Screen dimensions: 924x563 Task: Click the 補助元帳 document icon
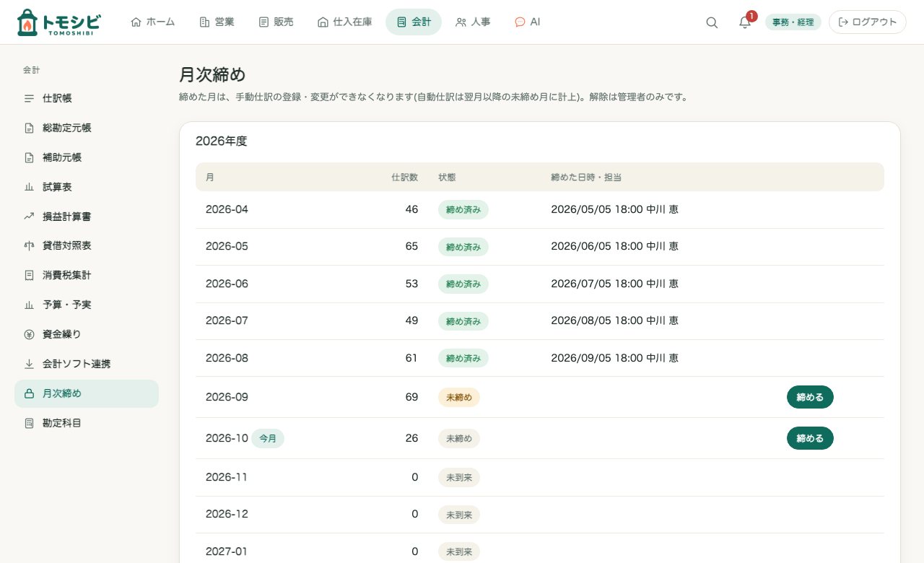(30, 157)
